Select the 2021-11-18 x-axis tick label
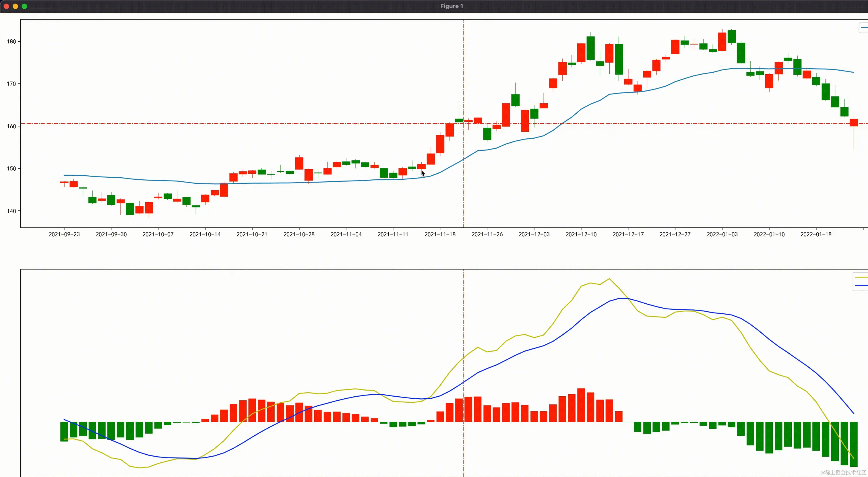Image resolution: width=868 pixels, height=477 pixels. (440, 234)
